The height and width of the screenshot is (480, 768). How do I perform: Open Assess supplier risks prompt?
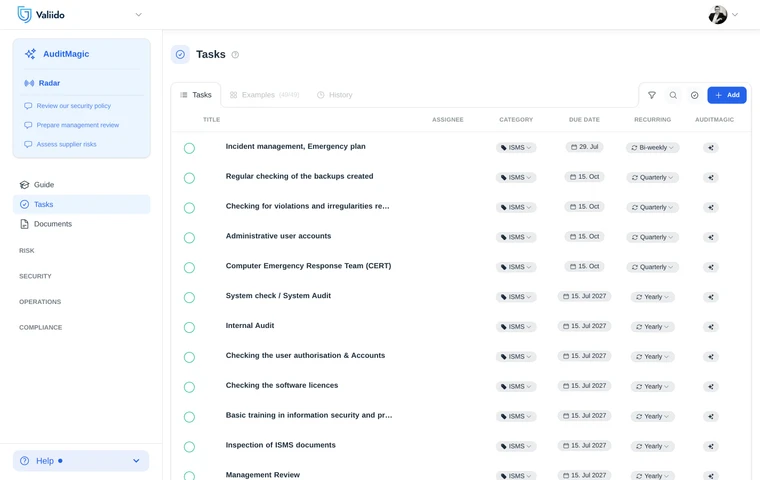(x=66, y=144)
